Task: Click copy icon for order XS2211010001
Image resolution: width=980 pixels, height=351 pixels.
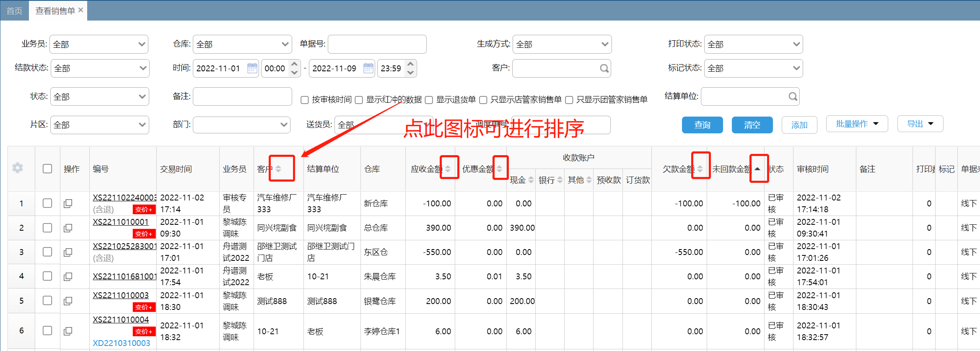Action: pos(68,228)
